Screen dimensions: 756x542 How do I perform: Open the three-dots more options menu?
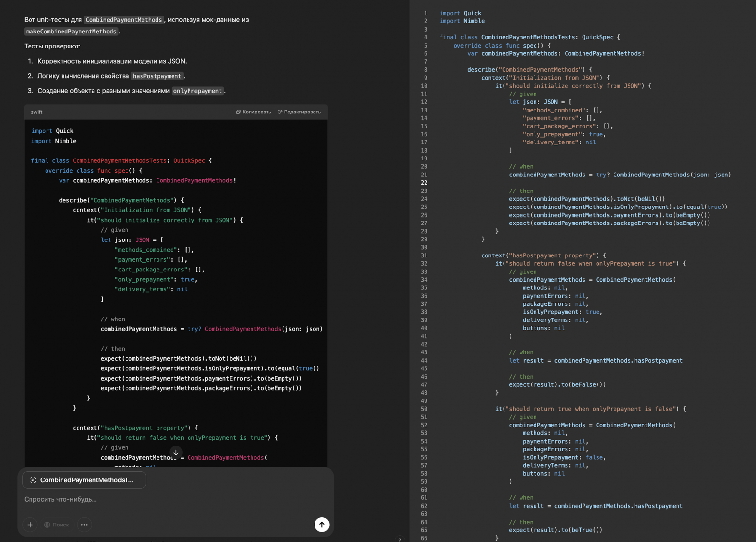pos(84,525)
